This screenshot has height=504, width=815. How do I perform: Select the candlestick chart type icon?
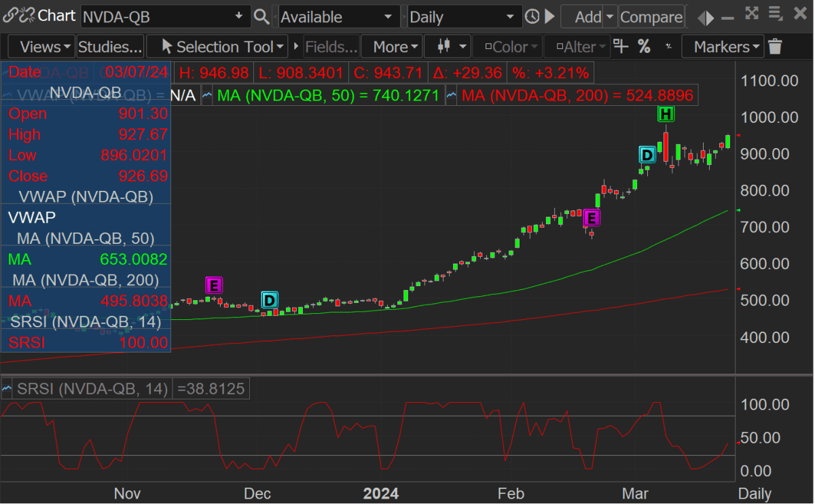pyautogui.click(x=444, y=46)
